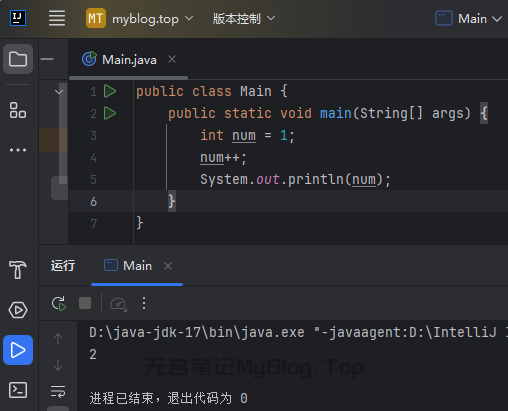
Task: Open the 版本控制 version control dropdown
Action: (244, 19)
